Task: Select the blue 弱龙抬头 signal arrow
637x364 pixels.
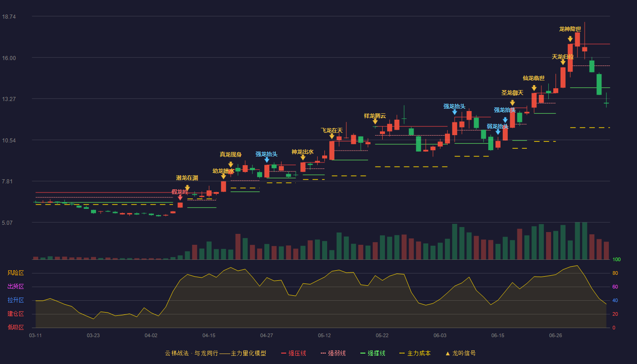Action: tap(498, 132)
